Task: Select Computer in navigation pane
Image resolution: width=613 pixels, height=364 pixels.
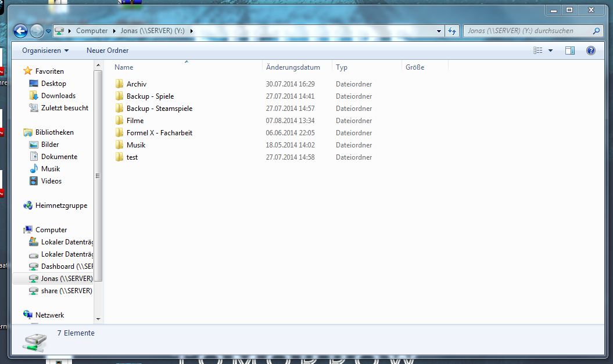Action: coord(51,230)
